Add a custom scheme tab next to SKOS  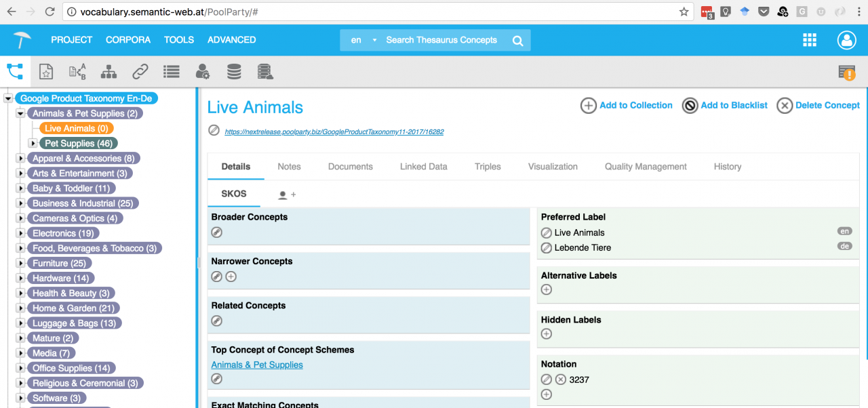pos(288,195)
